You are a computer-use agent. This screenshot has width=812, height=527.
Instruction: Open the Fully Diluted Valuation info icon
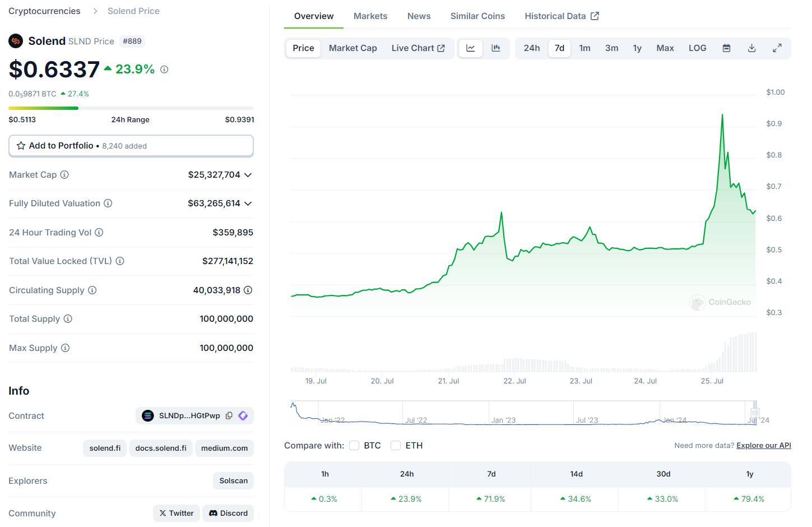[x=108, y=204]
